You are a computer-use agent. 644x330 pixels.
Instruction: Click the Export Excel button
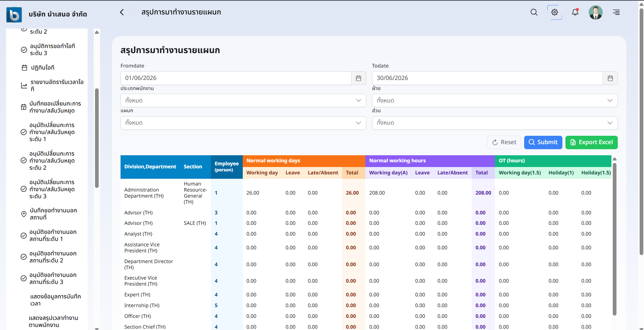click(591, 142)
